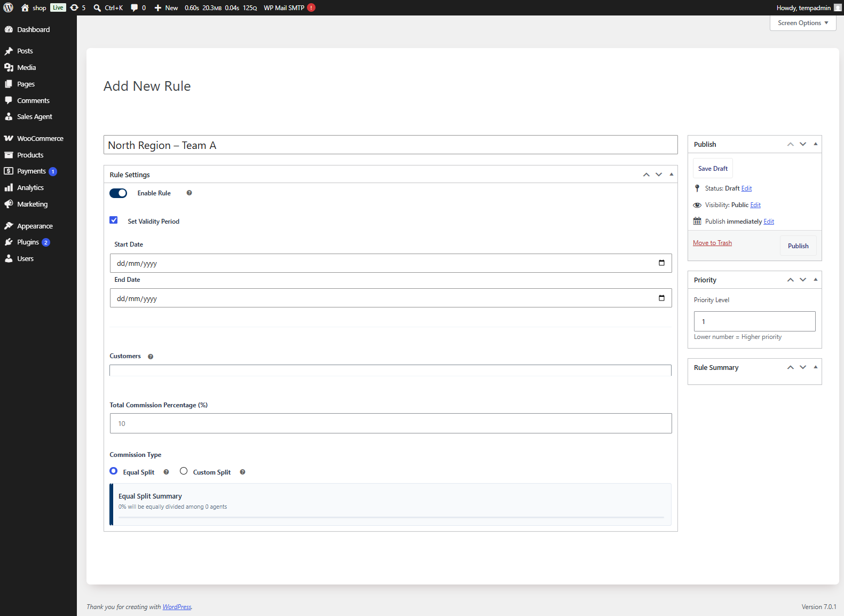Viewport: 844px width, 616px height.
Task: Collapse the Publish panel
Action: pyautogui.click(x=816, y=144)
